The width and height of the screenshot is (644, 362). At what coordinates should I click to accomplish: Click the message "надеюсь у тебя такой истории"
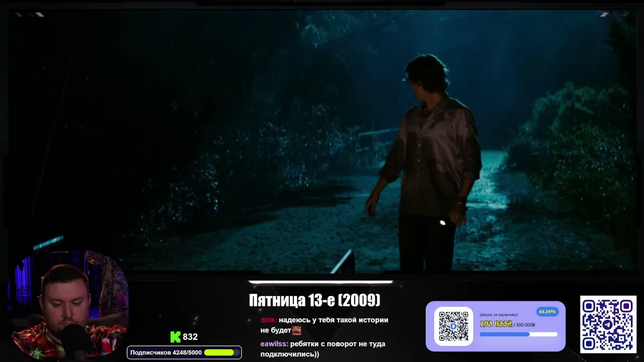(334, 320)
